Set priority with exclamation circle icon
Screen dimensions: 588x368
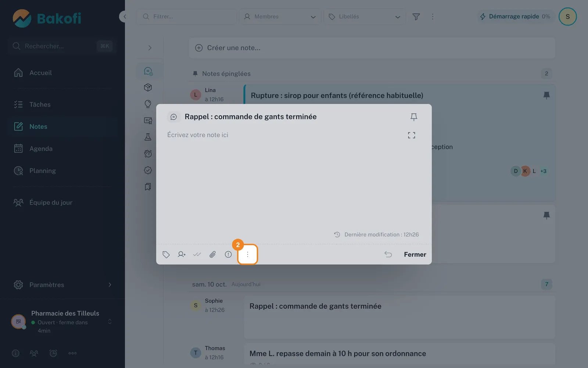228,254
